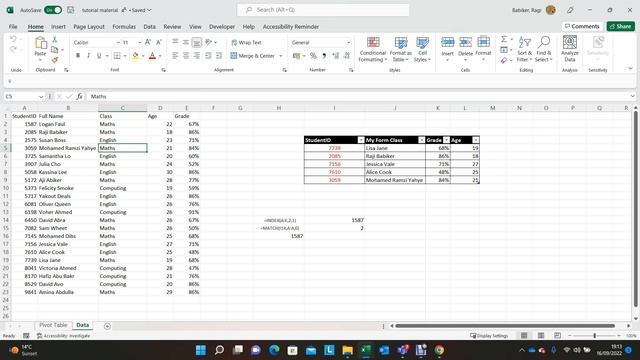Click the Save icon in title bar
The width and height of the screenshot is (640, 360).
(x=71, y=10)
